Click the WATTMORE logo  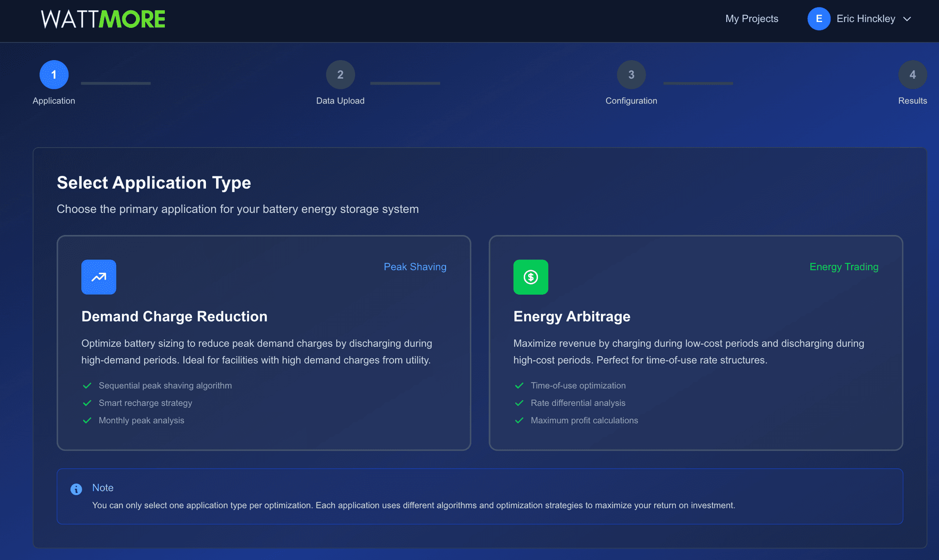pyautogui.click(x=103, y=19)
